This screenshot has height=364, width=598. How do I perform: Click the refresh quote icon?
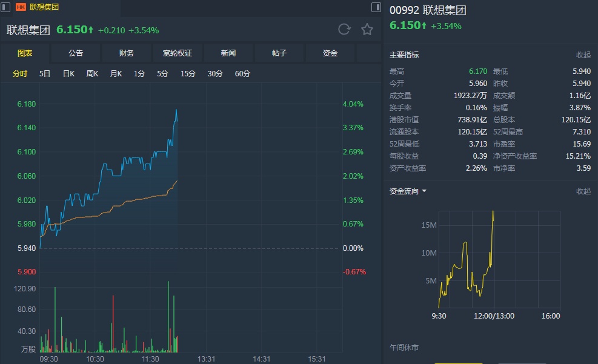344,29
